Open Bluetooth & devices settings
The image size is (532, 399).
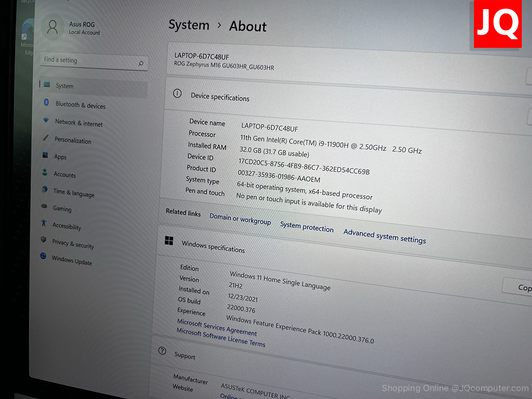point(80,105)
